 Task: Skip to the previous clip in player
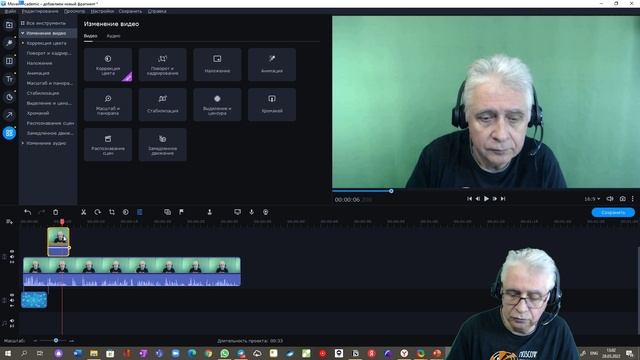(x=469, y=199)
